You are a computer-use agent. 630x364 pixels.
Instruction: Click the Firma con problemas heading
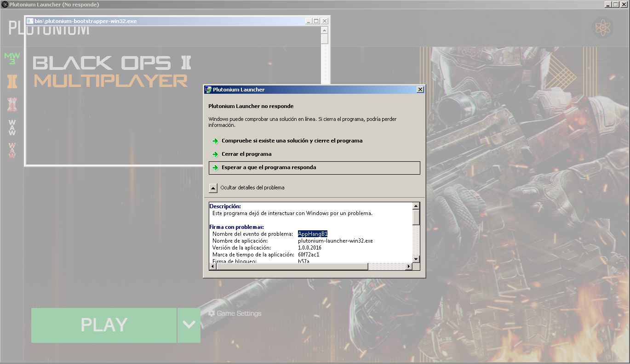tap(236, 227)
